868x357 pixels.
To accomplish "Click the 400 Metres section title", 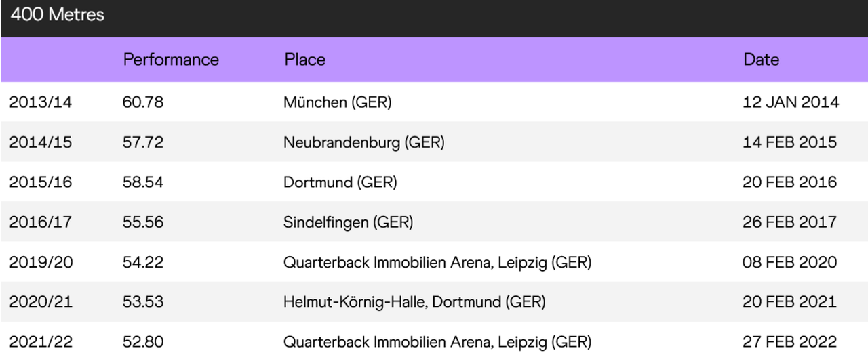I will coord(58,15).
